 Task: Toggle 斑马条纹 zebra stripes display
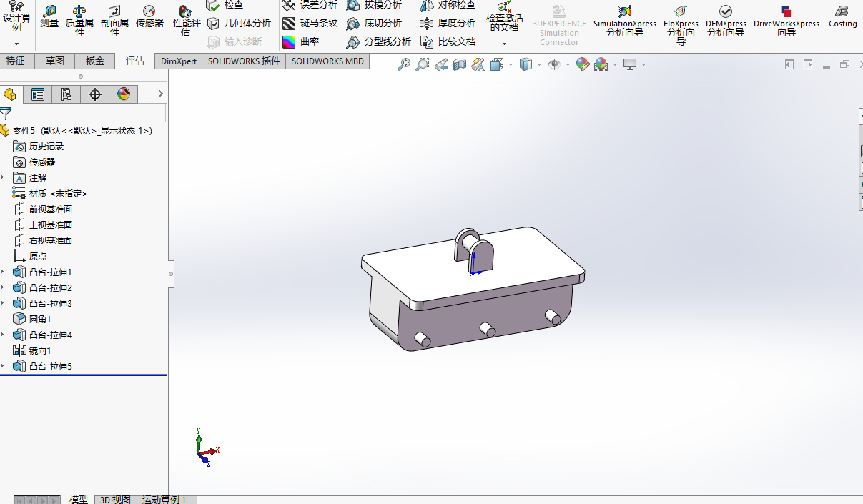tap(310, 23)
